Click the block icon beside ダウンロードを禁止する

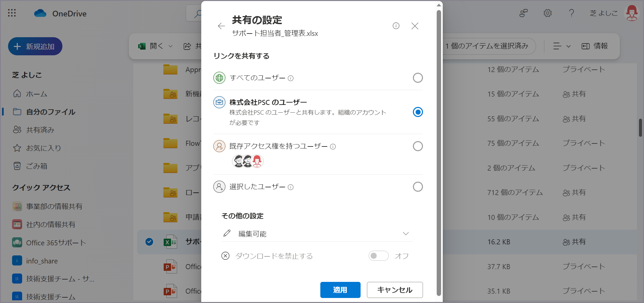225,256
